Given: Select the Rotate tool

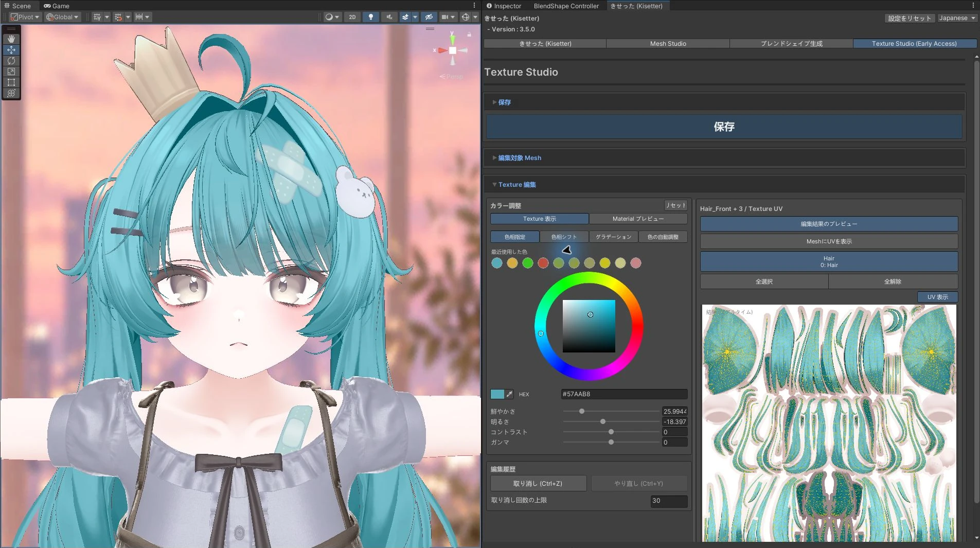Looking at the screenshot, I should pos(11,61).
